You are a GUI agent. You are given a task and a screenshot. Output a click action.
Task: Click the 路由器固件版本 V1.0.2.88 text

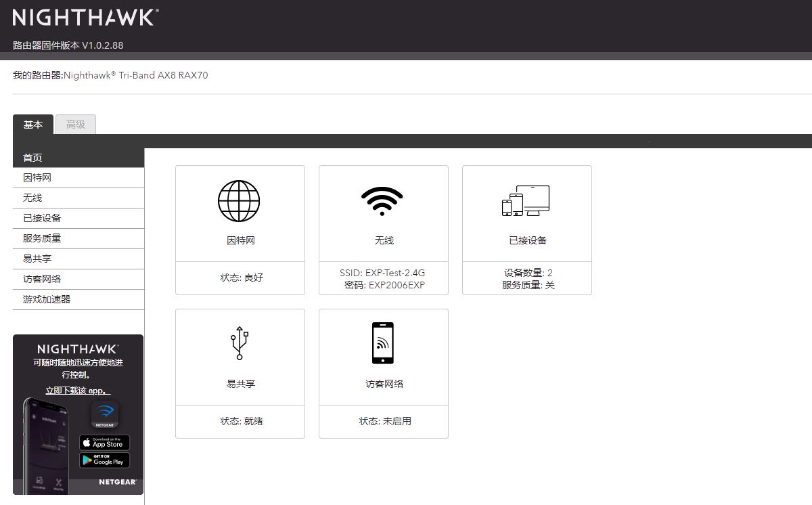68,45
